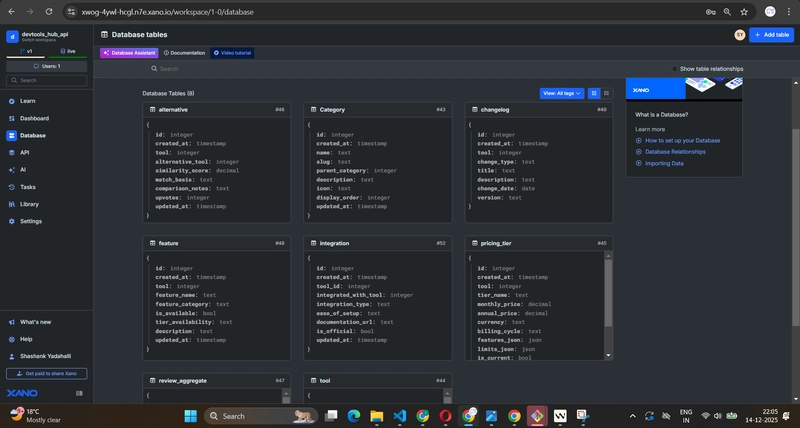Open the View: All tags dropdown
The image size is (800, 428).
[562, 93]
